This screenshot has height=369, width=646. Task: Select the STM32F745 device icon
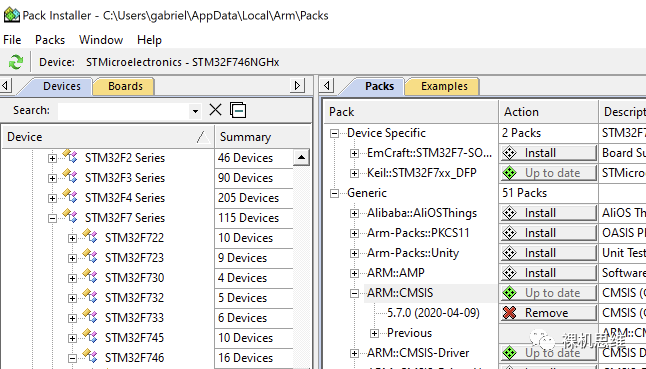point(90,336)
